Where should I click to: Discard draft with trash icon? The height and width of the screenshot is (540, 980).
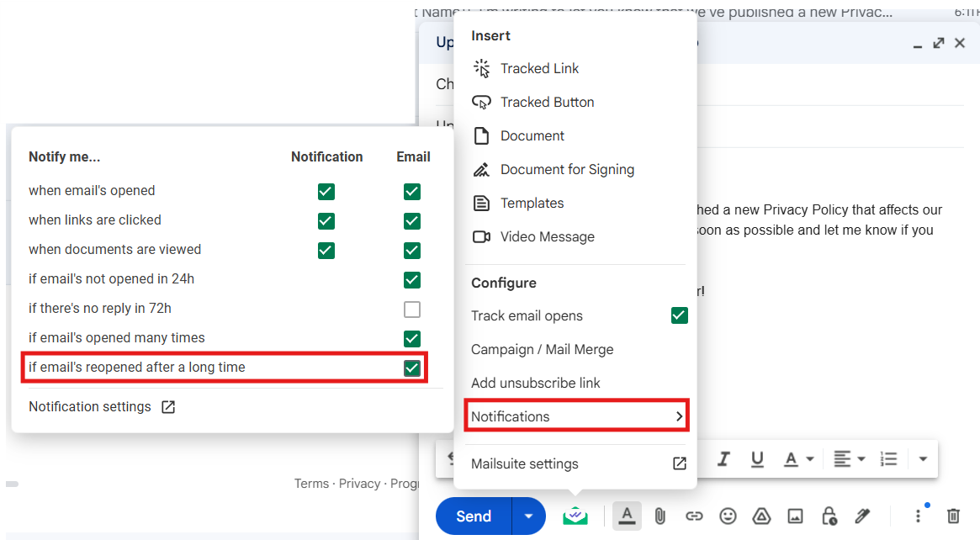pos(953,516)
